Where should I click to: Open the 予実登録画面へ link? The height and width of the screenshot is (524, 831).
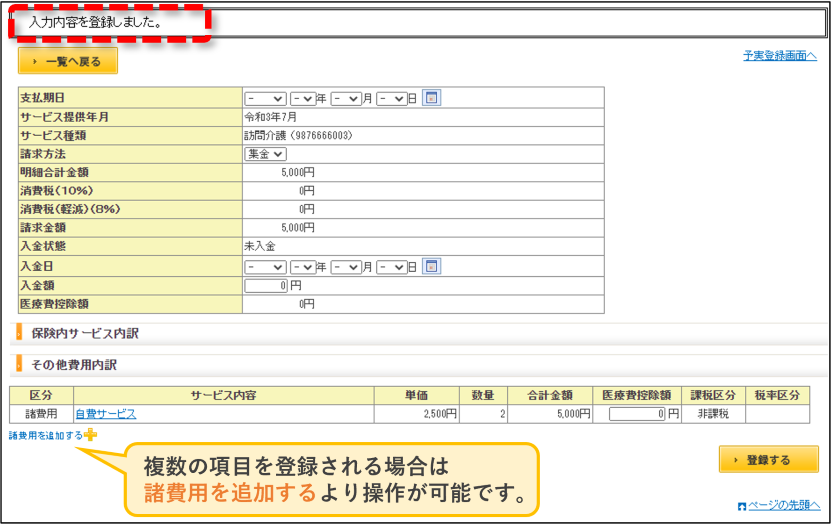click(x=780, y=56)
